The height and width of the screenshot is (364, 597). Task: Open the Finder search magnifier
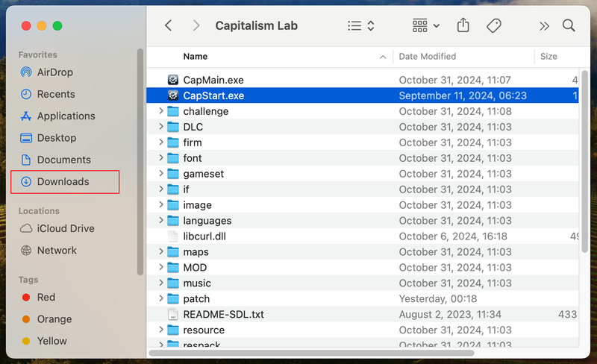tap(569, 25)
